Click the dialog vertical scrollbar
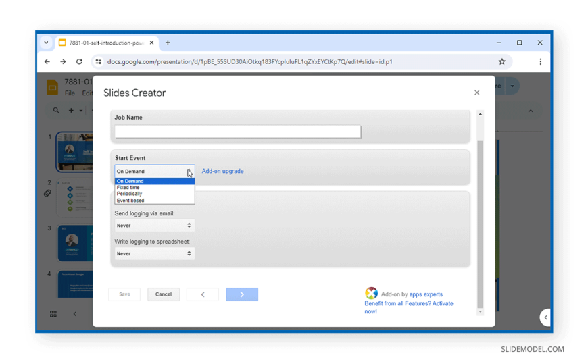The image size is (588, 364). (480, 223)
